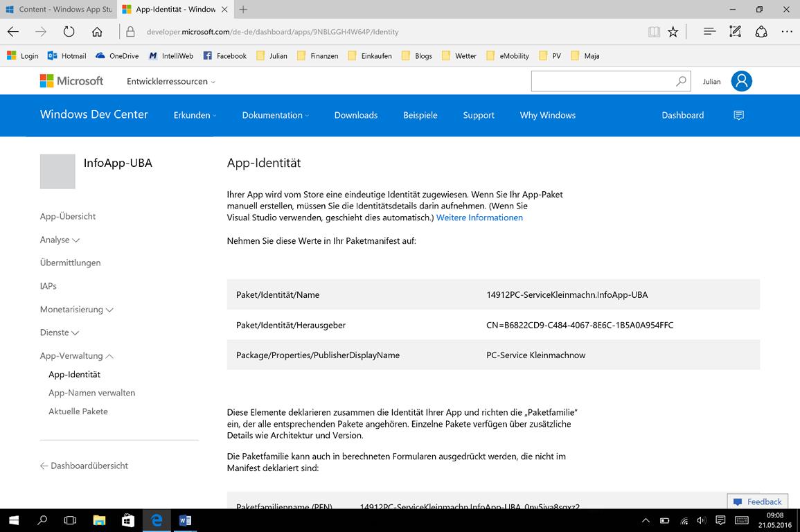Open the Downloads nav item
Viewport: 800px width, 532px height.
tap(356, 115)
